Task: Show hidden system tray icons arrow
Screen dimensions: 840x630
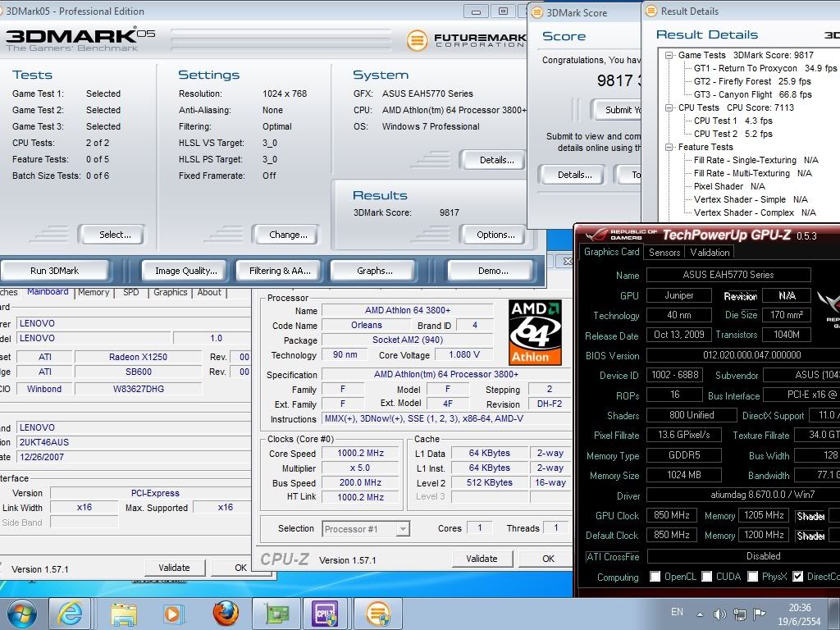Action: coord(700,614)
